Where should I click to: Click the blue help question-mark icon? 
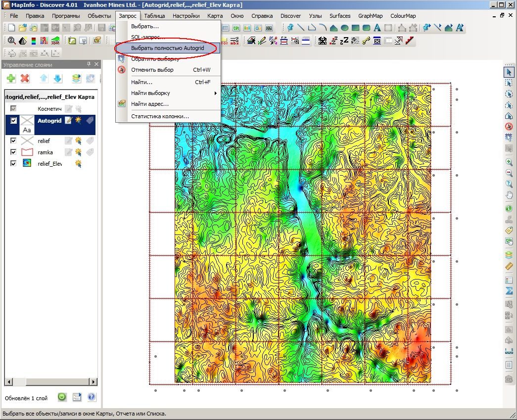pos(92,397)
